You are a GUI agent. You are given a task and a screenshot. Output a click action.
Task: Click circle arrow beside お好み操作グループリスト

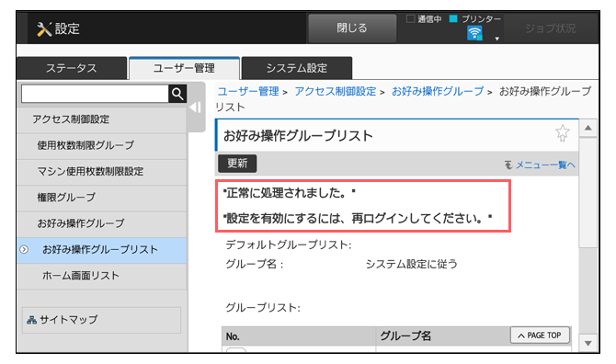point(24,249)
